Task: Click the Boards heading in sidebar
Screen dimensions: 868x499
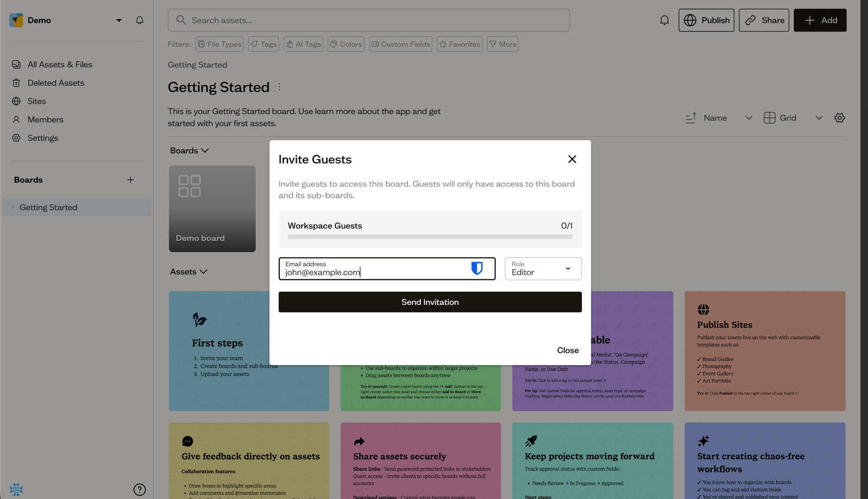Action: pos(28,180)
